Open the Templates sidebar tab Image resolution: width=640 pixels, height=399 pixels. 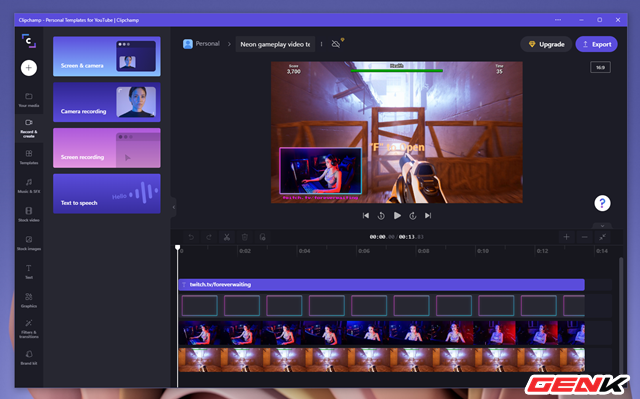tap(29, 157)
